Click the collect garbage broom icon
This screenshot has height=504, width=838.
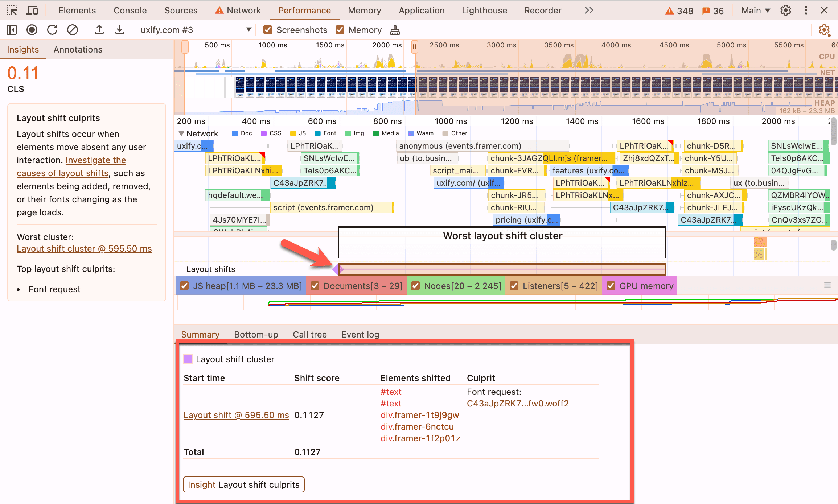click(395, 30)
